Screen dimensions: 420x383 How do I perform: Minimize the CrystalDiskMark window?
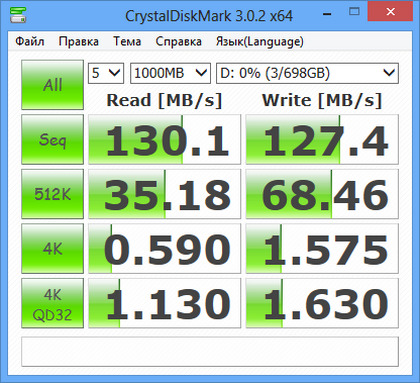point(327,14)
